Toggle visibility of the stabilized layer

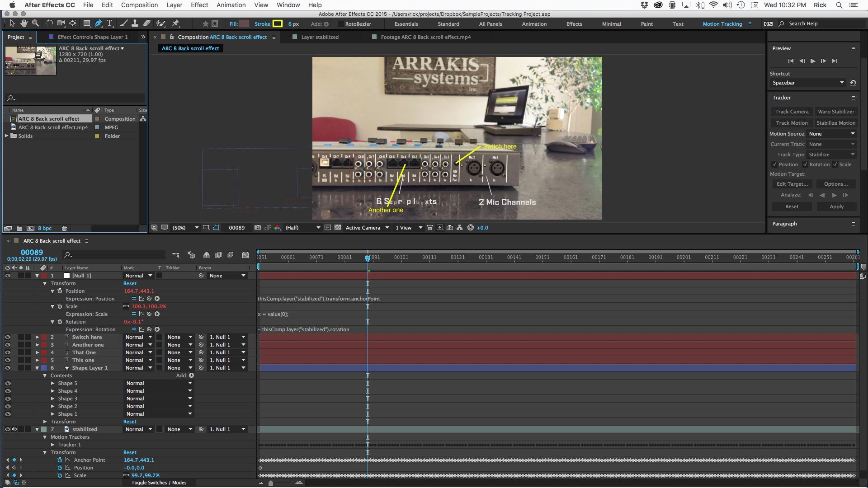7,429
